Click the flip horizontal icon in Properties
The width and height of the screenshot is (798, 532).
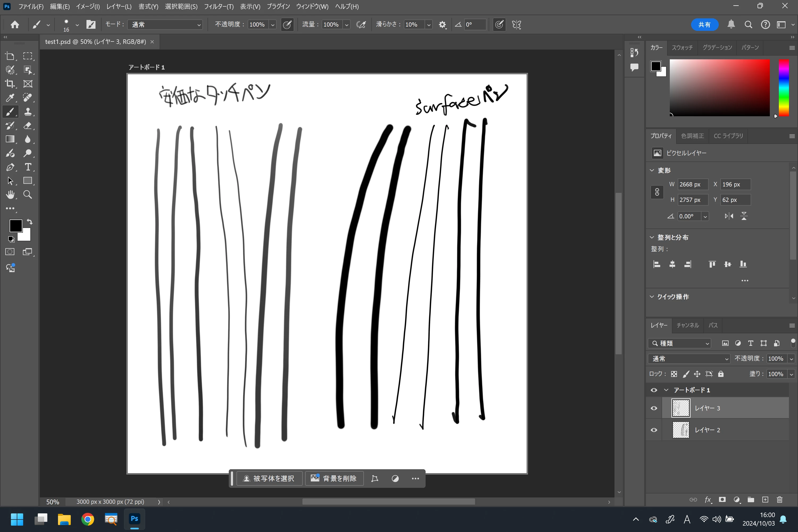729,216
